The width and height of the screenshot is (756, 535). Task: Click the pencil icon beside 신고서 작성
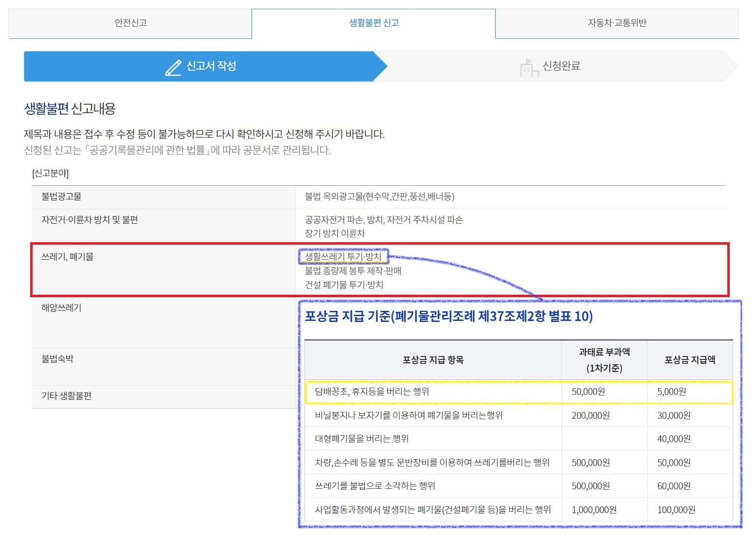click(173, 67)
